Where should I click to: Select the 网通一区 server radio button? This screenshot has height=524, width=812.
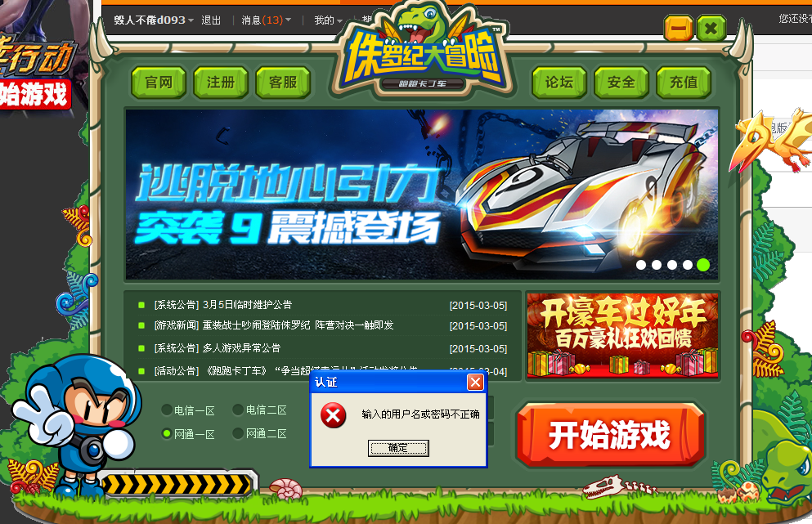click(x=167, y=433)
